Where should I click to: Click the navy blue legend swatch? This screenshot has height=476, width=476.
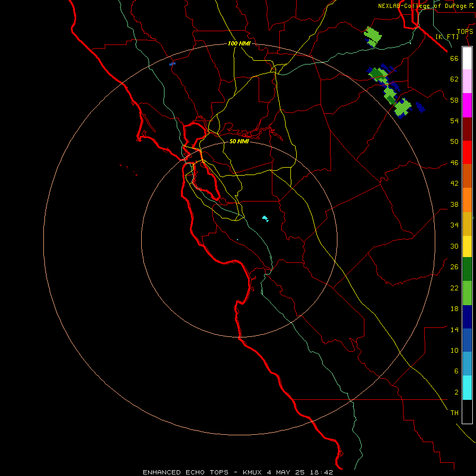point(467,317)
